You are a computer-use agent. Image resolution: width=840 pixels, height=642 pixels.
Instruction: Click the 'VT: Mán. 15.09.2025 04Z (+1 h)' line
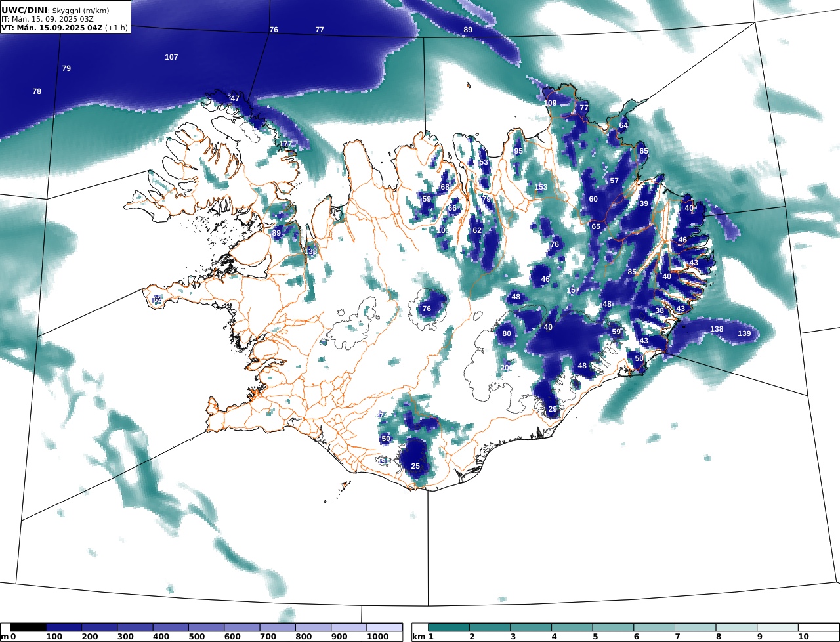(64, 28)
